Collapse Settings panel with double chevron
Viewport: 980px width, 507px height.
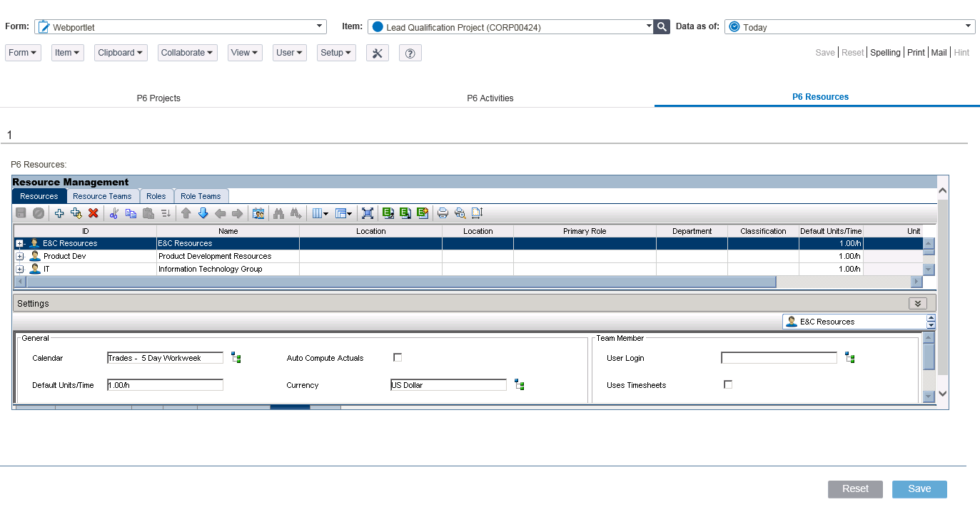pos(918,303)
